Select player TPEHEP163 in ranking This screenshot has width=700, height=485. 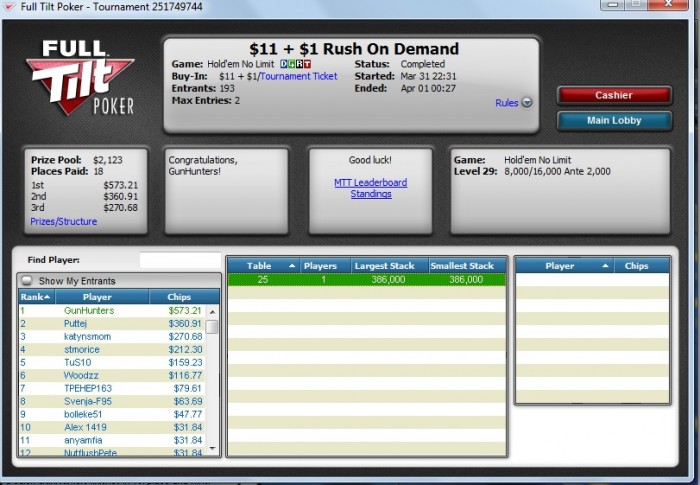point(112,388)
